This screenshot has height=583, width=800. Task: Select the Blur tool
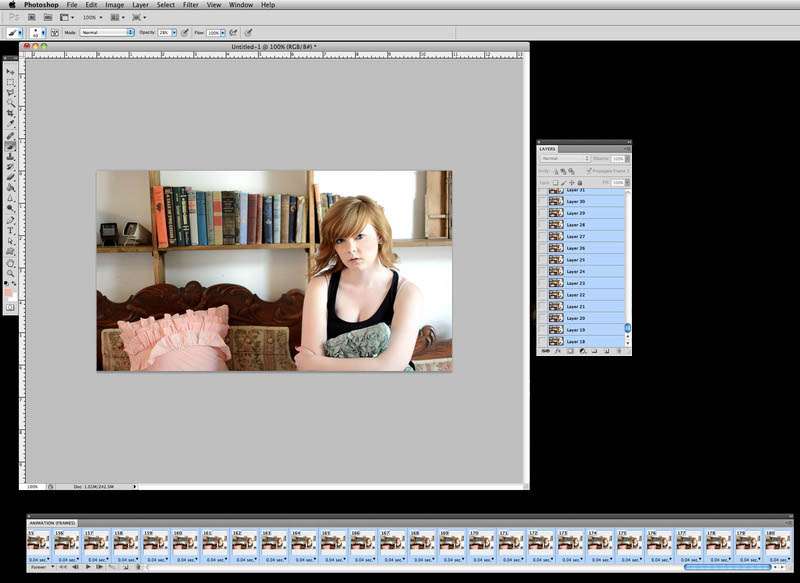point(10,198)
